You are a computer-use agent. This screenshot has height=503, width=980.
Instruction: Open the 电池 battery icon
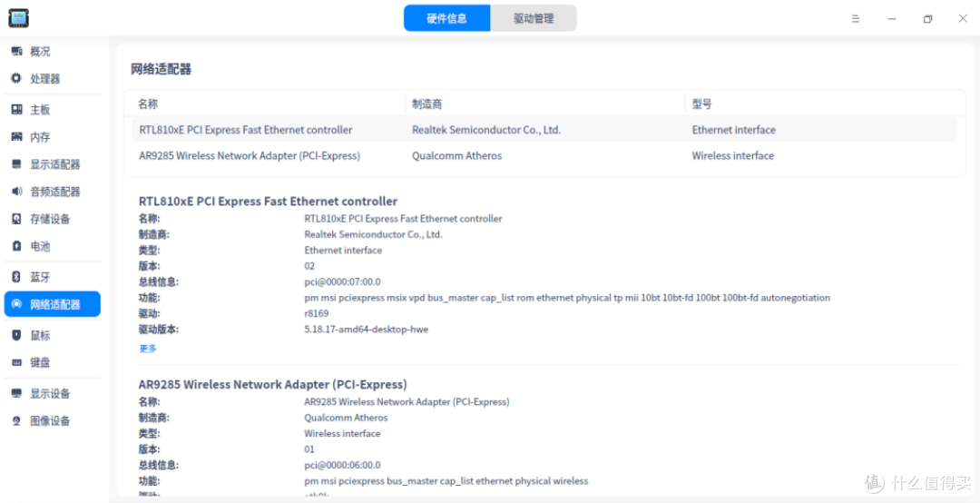coord(17,246)
